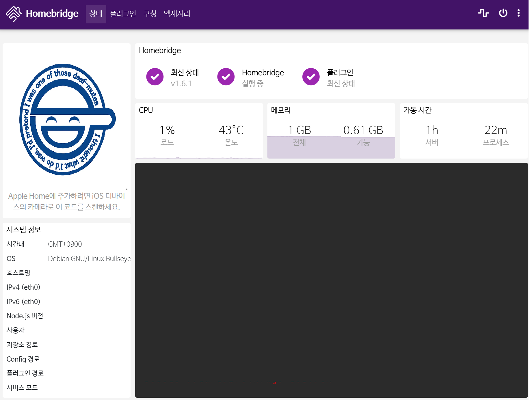Click the 메모리 widget title
The height and width of the screenshot is (400, 532).
tap(281, 110)
